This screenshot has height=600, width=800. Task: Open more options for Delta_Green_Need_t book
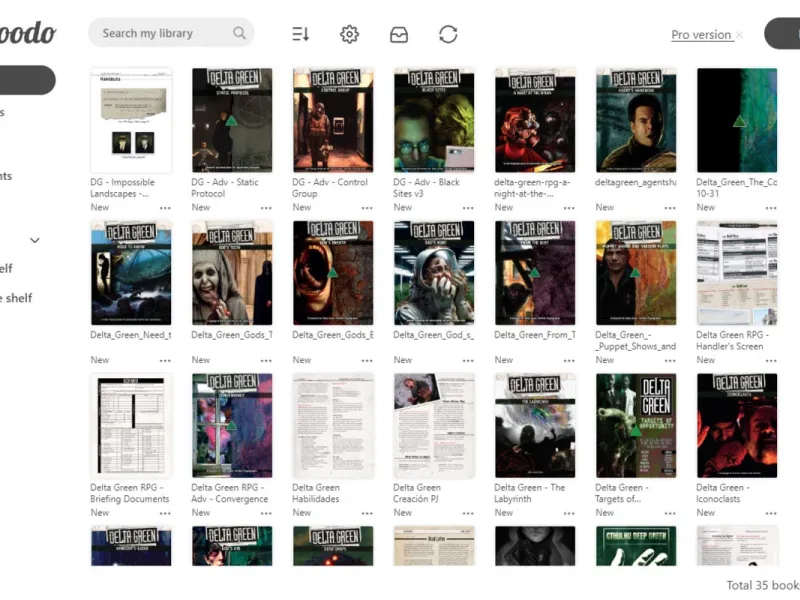pos(165,361)
